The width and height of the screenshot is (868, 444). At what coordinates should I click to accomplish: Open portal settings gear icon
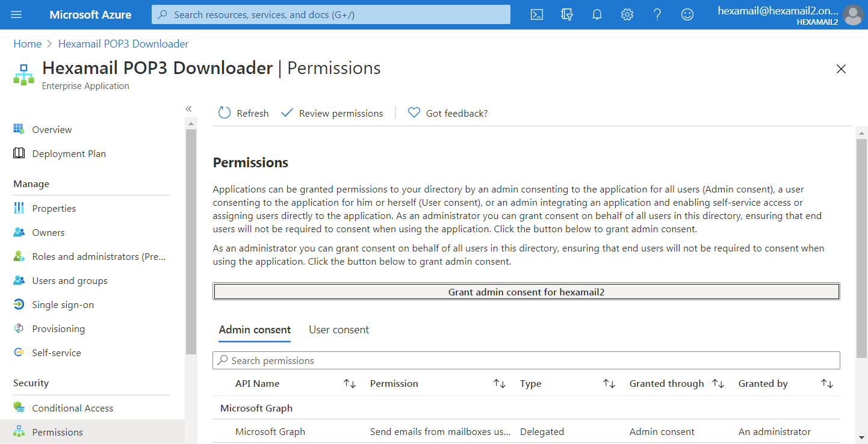click(x=627, y=14)
